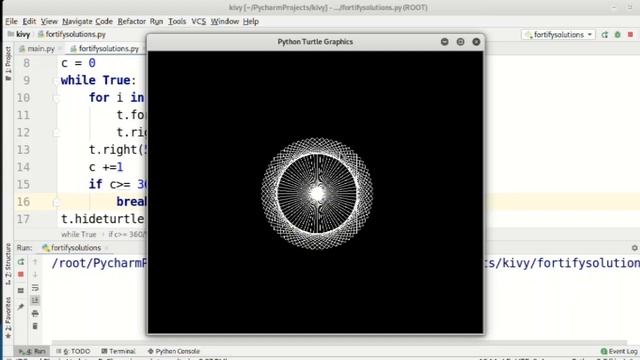
Task: Click fold marker at line 16
Action: coord(56,202)
